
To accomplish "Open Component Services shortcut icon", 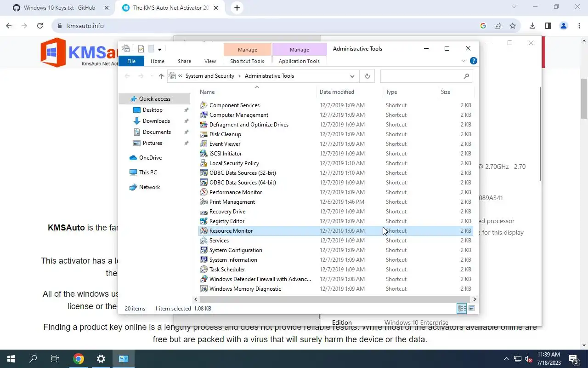I will pos(204,105).
